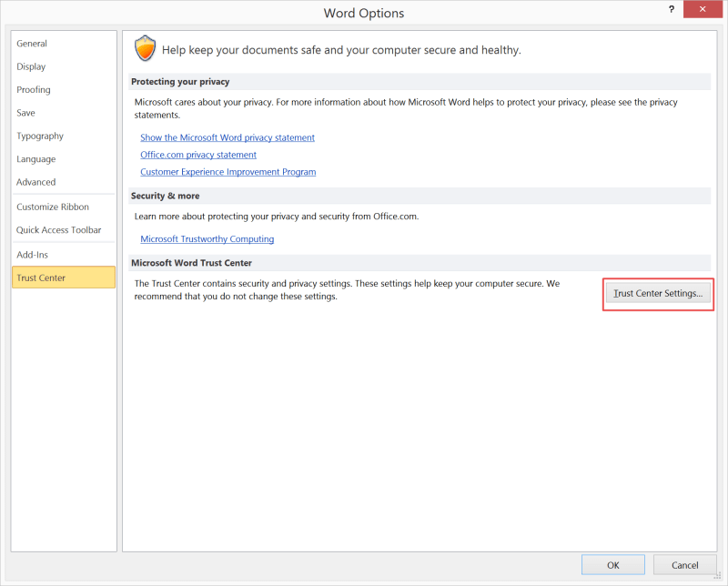Viewport: 728px width, 586px height.
Task: Go to Add-Ins category
Action: click(33, 255)
